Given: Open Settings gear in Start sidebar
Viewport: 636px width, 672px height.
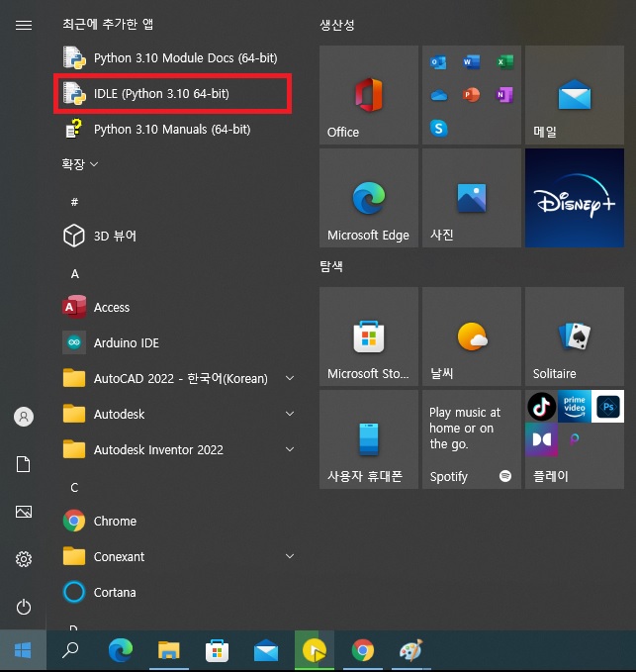Looking at the screenshot, I should point(24,559).
